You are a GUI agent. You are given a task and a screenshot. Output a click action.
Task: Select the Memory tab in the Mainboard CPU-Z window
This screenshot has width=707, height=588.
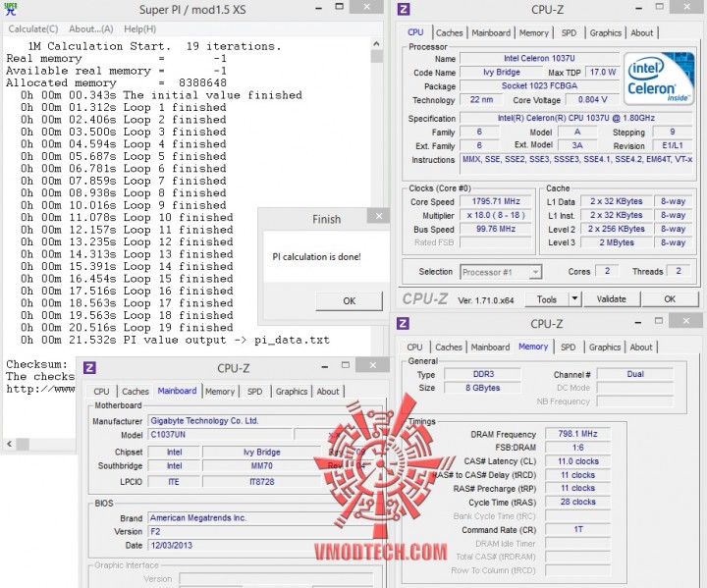[x=220, y=392]
